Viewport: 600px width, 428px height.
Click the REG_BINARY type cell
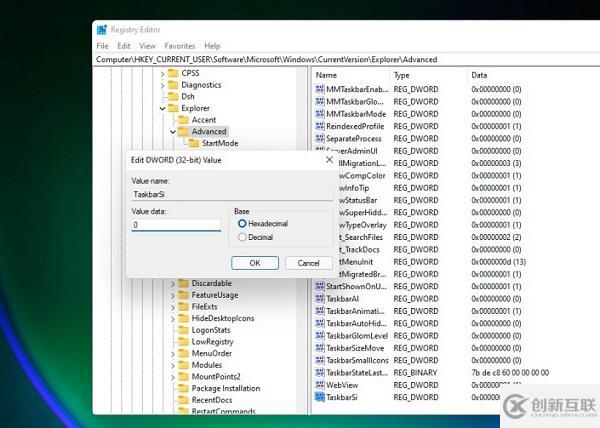click(x=415, y=373)
